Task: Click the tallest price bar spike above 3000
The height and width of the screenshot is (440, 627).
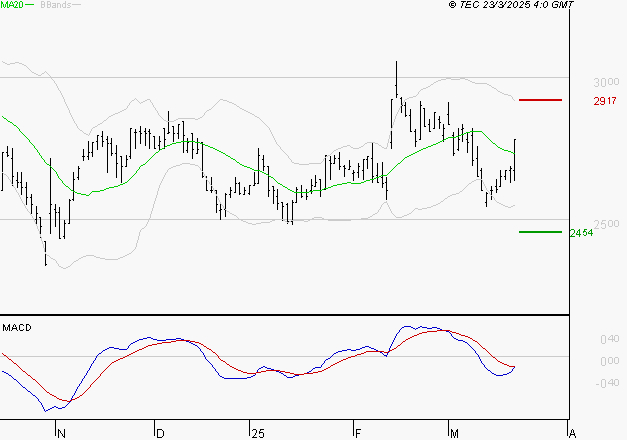Action: [396, 79]
